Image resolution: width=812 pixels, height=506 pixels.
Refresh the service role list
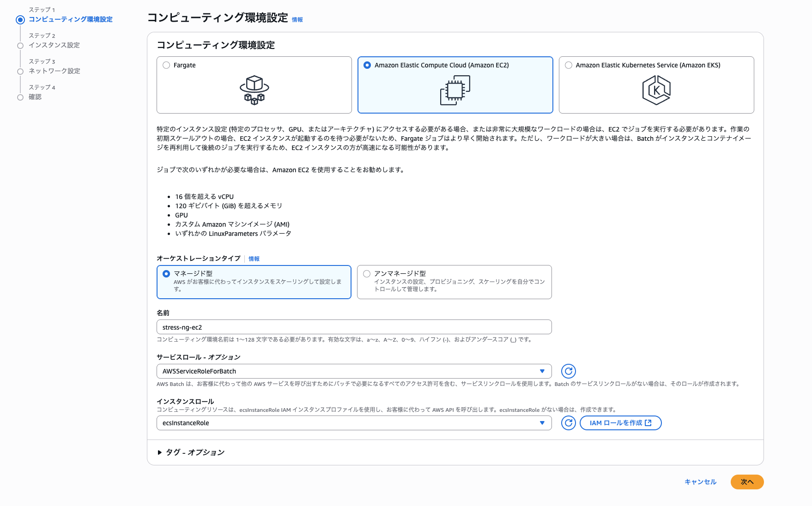pyautogui.click(x=569, y=371)
